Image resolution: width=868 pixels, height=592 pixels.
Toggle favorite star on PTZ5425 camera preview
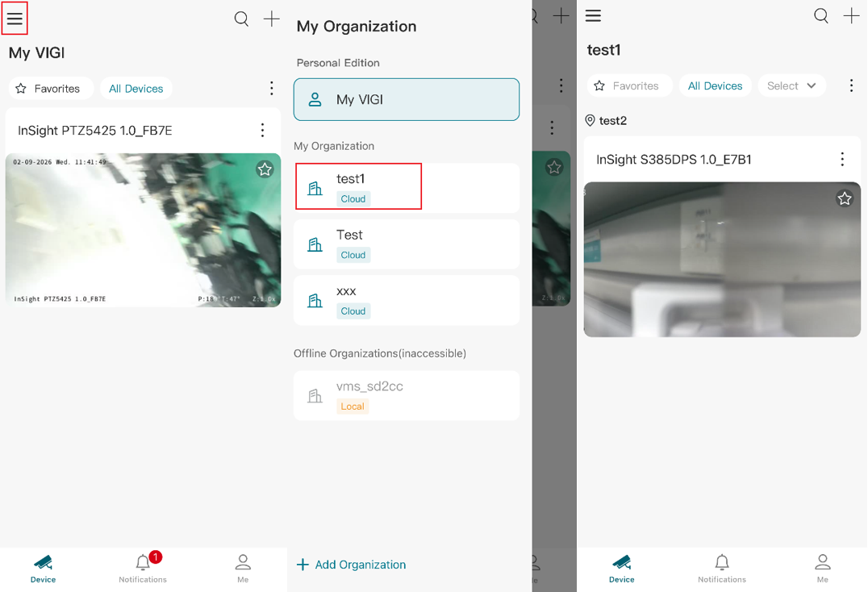[265, 169]
